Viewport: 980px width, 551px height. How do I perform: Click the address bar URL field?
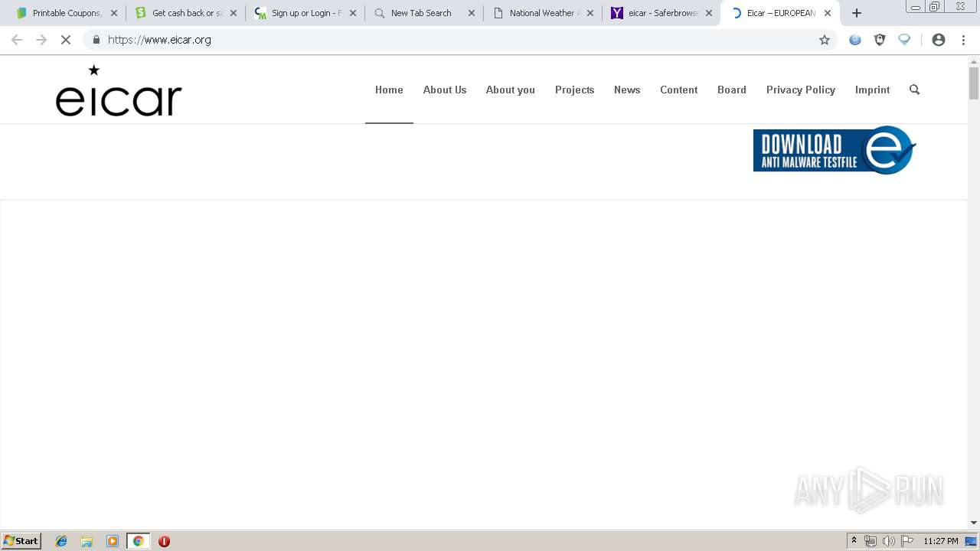pyautogui.click(x=459, y=40)
